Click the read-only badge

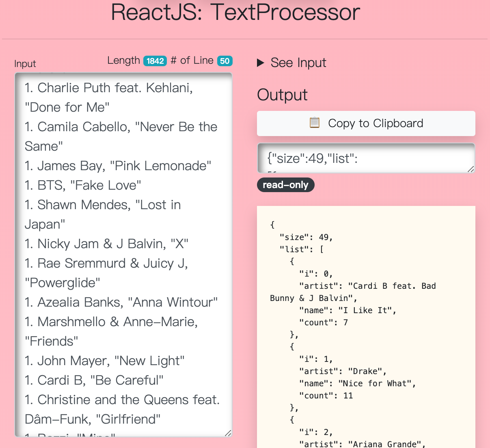[x=286, y=185]
